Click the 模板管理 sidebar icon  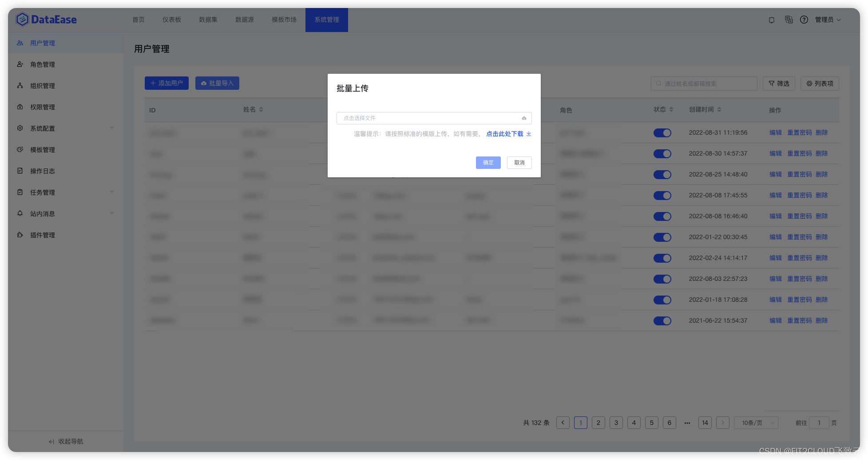click(20, 150)
